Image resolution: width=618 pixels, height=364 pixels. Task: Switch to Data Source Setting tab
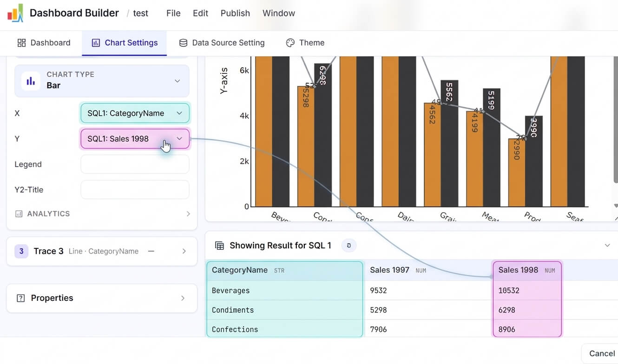(222, 43)
